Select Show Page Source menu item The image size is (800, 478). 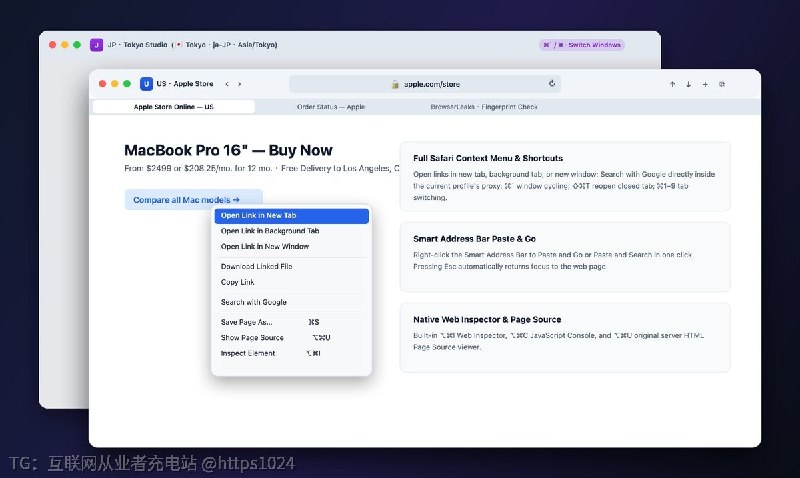click(291, 337)
